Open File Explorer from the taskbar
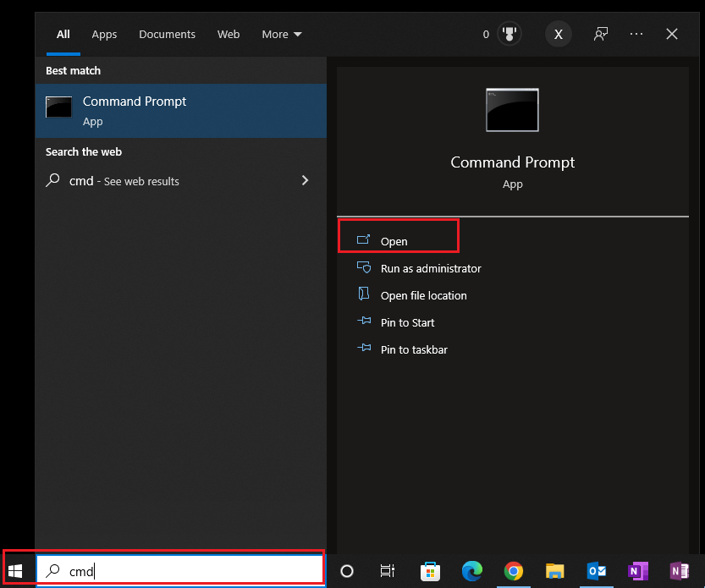Image resolution: width=705 pixels, height=588 pixels. point(555,571)
